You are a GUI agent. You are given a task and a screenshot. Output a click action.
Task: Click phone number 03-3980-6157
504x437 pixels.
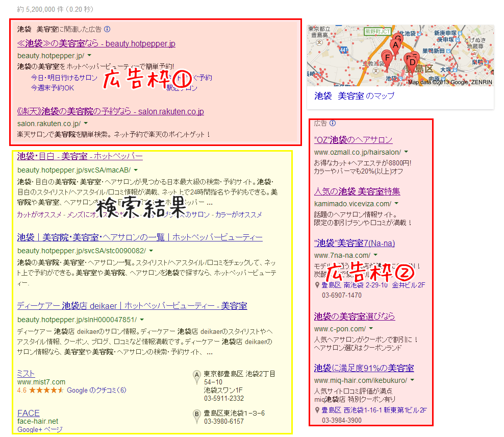pyautogui.click(x=224, y=421)
